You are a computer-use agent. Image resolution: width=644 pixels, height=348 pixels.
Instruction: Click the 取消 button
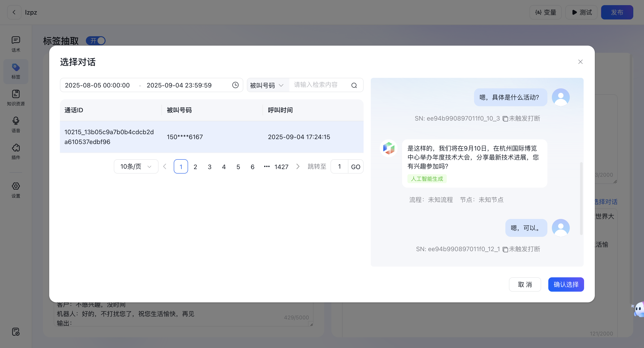tap(525, 284)
